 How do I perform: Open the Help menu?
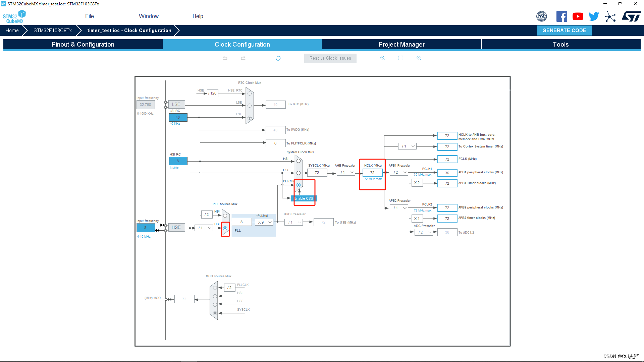197,16
